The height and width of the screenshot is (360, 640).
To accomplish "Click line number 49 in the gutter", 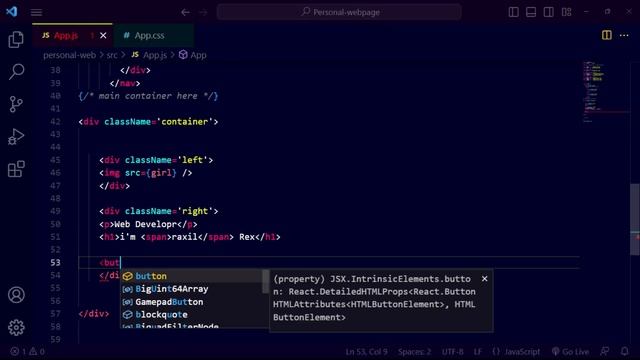I will click(55, 211).
